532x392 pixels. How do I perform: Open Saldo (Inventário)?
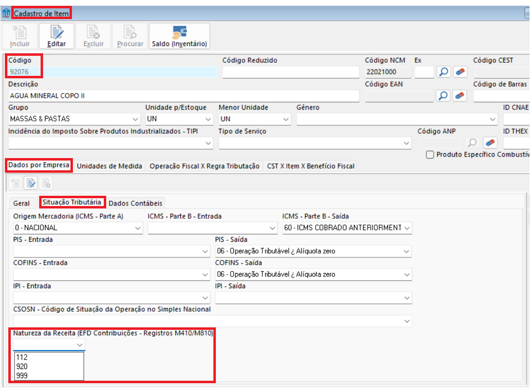(179, 36)
